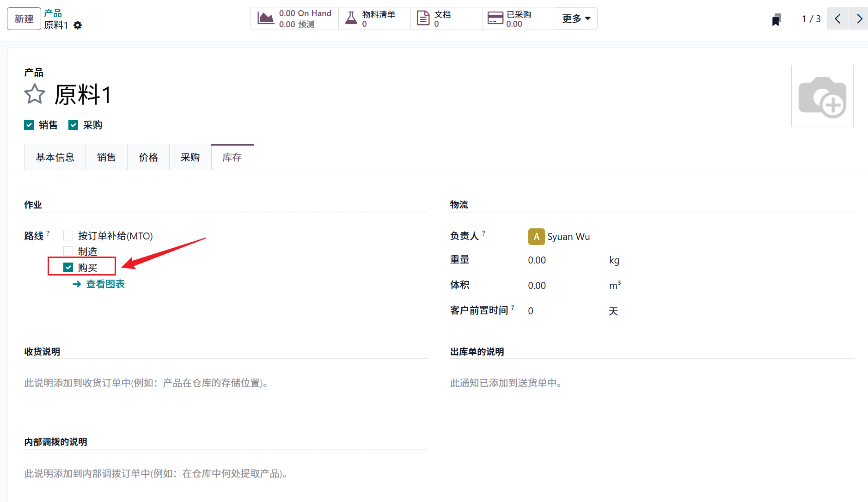The image size is (868, 502).
Task: Upload product image via camera placeholder
Action: pyautogui.click(x=822, y=96)
